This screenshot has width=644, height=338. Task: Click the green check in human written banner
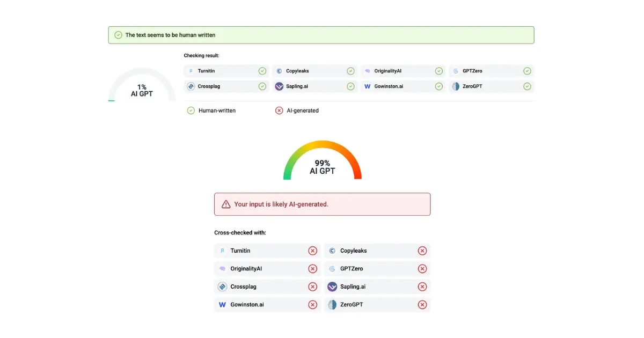(x=118, y=35)
